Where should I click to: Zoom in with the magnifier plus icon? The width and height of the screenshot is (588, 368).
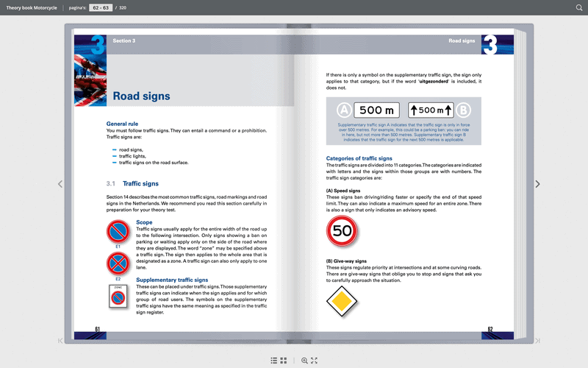point(304,361)
